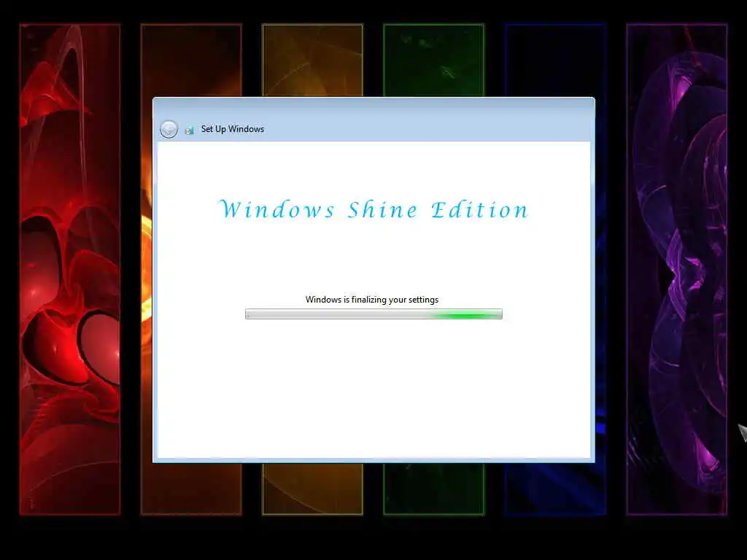The image size is (747, 560).
Task: Click the green setup progress bar
Action: click(x=373, y=314)
